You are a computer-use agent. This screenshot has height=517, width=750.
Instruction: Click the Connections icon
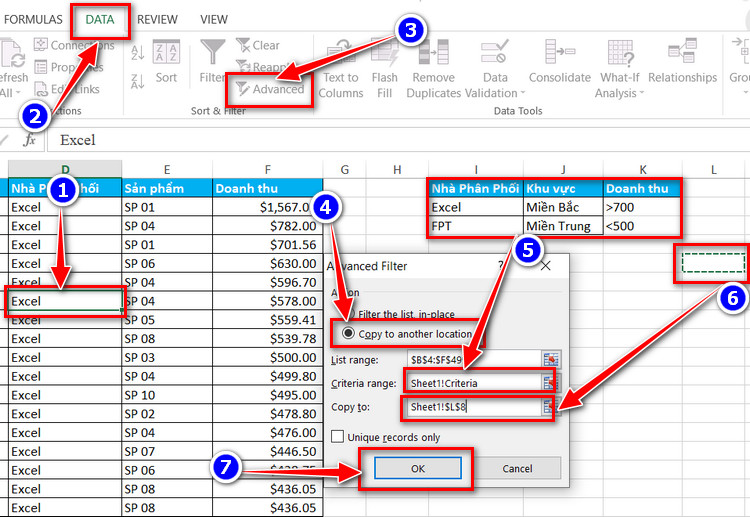tap(41, 45)
